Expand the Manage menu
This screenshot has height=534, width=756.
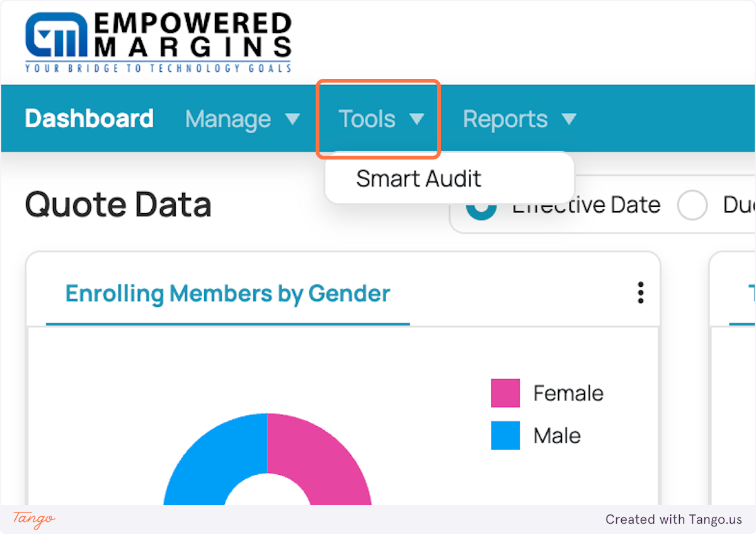[243, 119]
